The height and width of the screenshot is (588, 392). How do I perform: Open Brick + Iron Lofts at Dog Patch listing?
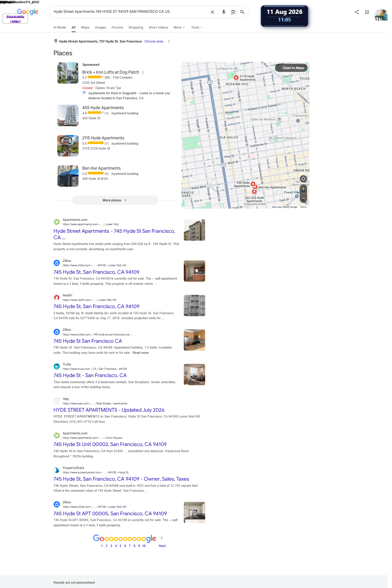111,72
